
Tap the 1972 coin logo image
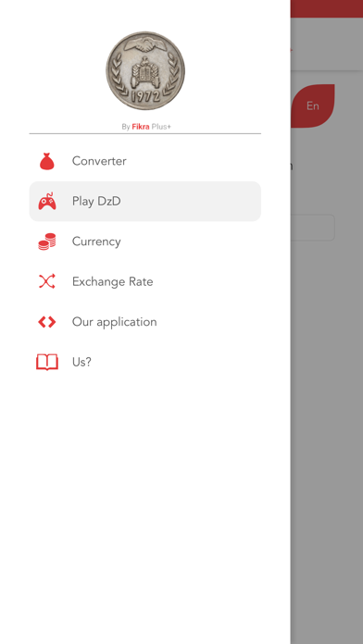point(145,70)
